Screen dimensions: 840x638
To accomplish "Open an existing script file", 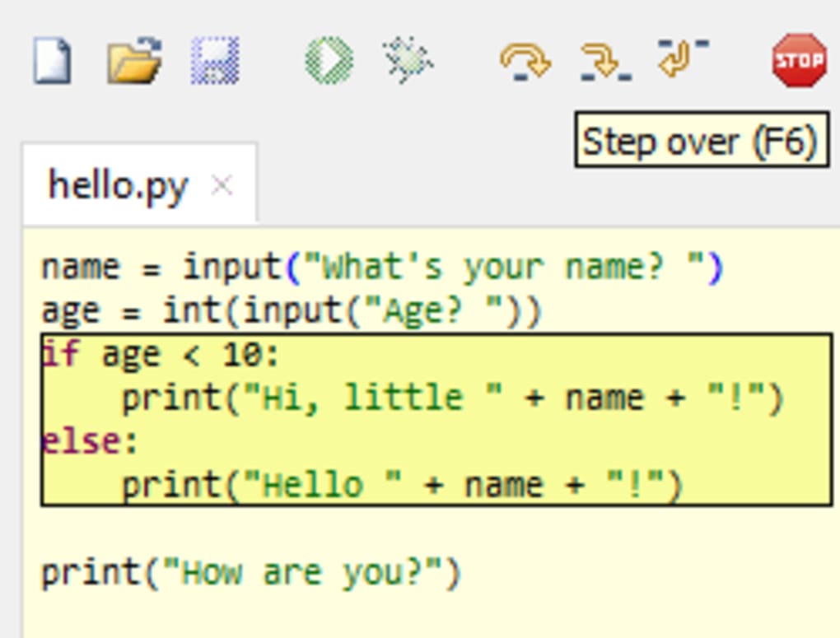I will click(x=135, y=58).
